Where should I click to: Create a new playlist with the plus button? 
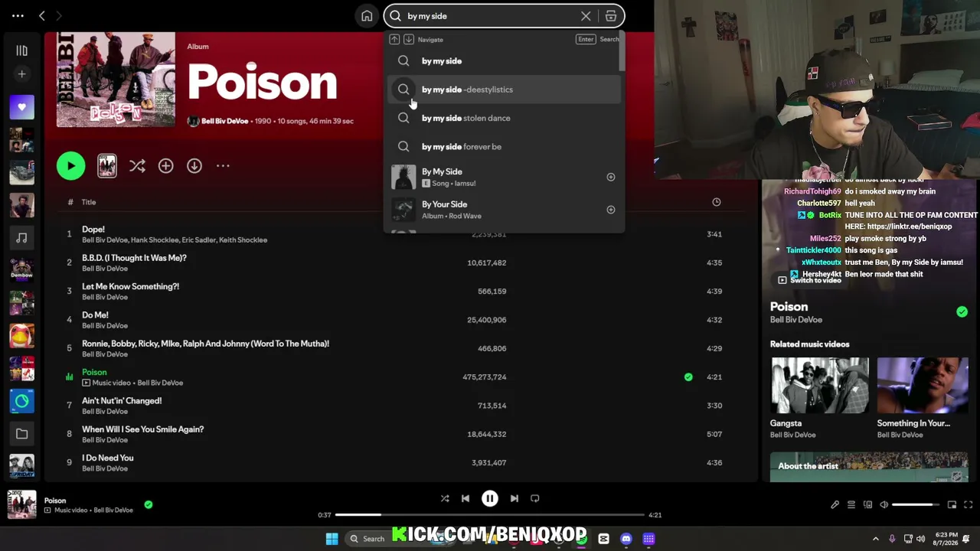(21, 74)
